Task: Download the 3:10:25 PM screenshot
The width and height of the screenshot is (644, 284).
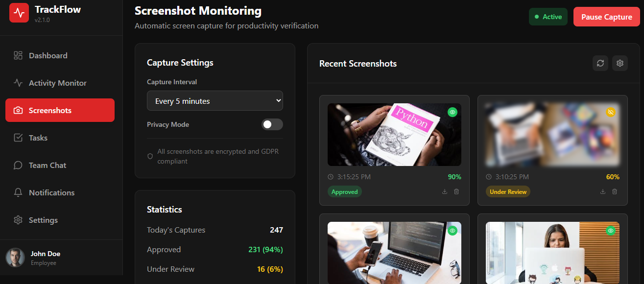Action: point(603,191)
